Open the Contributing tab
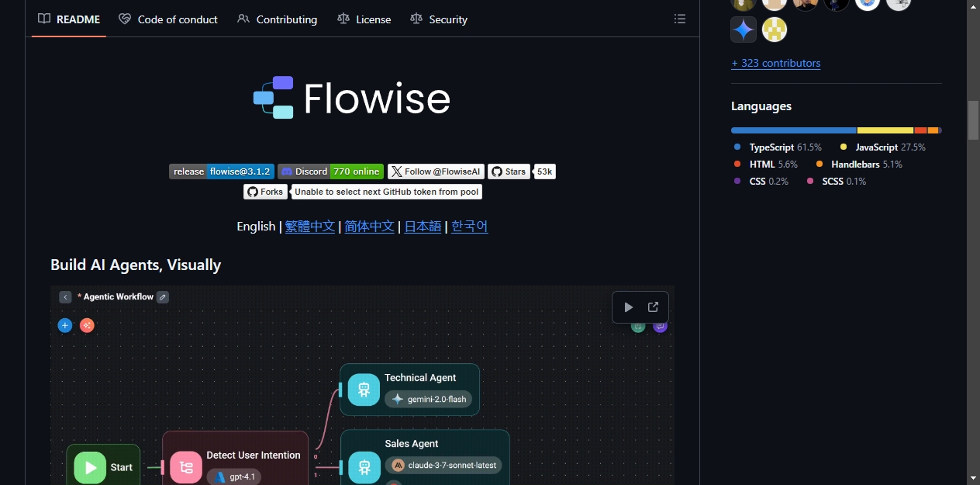This screenshot has width=980, height=485. [x=278, y=19]
